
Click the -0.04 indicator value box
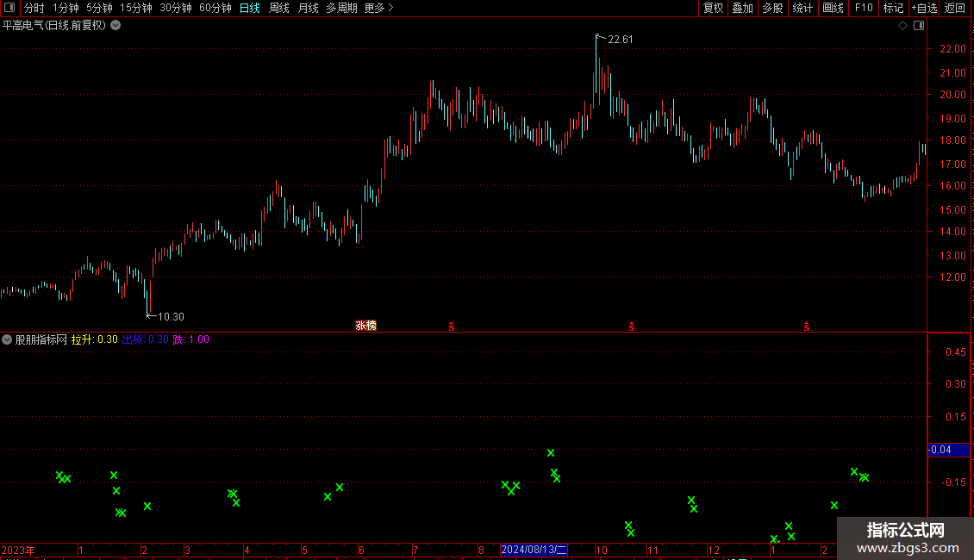click(948, 450)
